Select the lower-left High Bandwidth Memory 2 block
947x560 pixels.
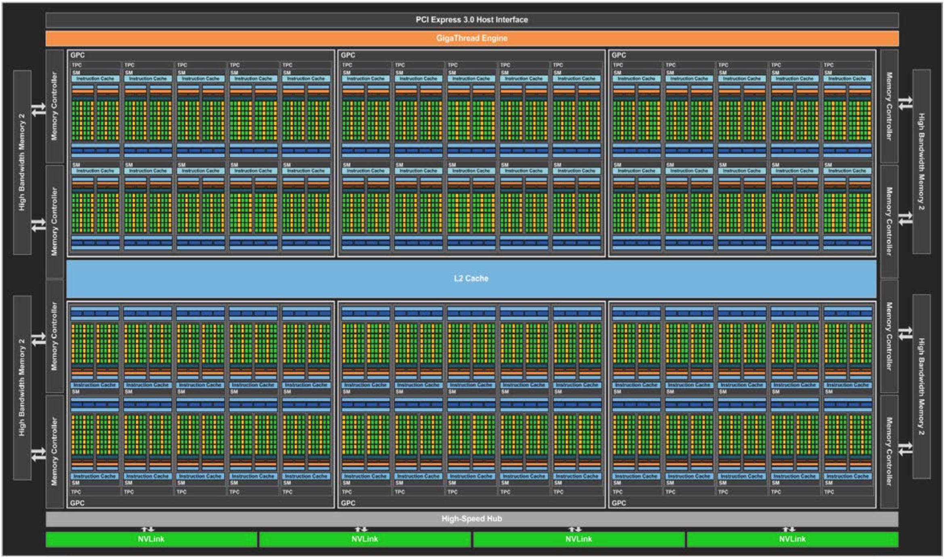click(22, 388)
